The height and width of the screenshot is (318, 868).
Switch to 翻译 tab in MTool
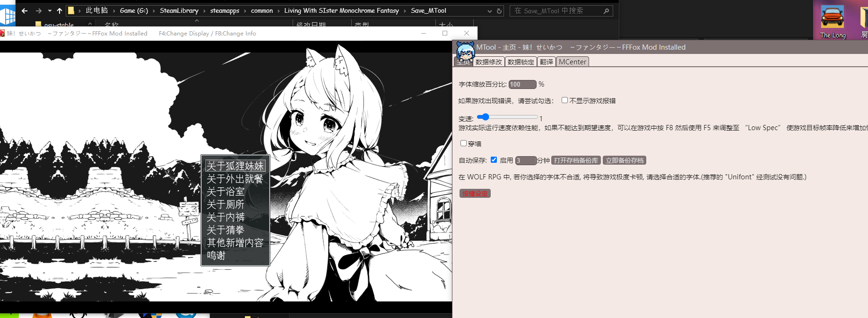point(547,62)
